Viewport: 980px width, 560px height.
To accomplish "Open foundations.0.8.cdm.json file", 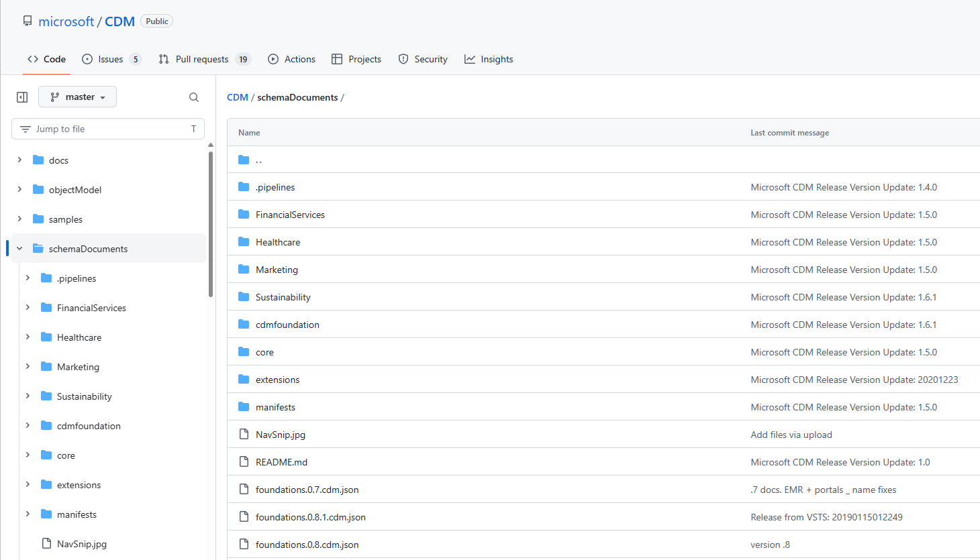I will pyautogui.click(x=307, y=545).
